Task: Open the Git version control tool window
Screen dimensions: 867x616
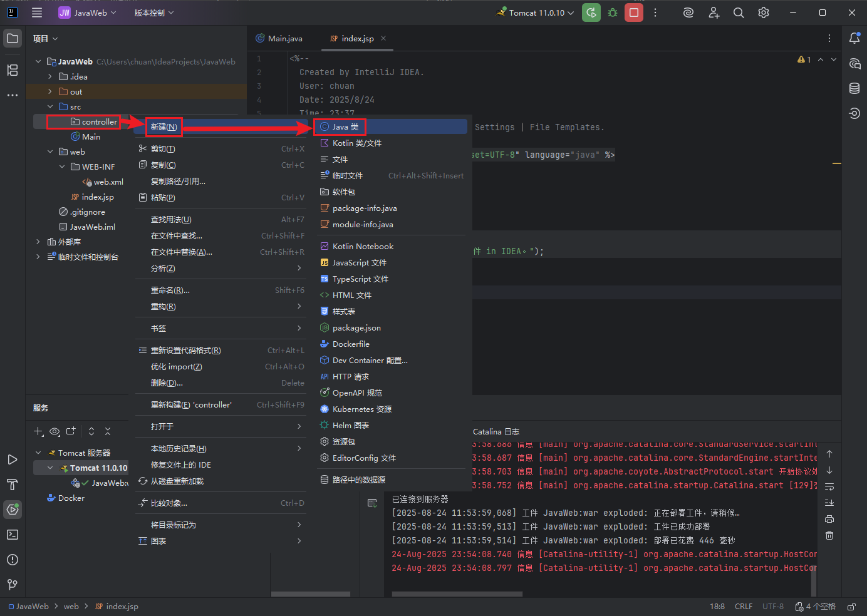Action: click(13, 585)
